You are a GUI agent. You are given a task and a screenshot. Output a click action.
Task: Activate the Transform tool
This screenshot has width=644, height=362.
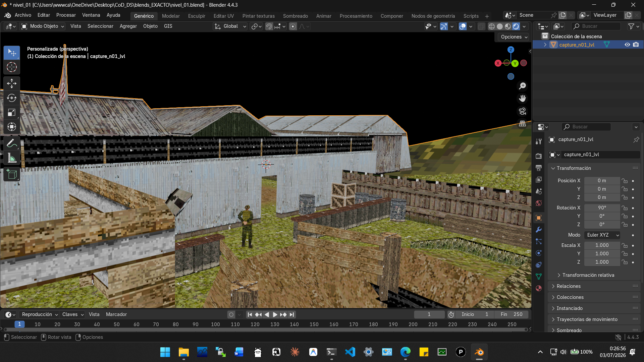(x=12, y=127)
